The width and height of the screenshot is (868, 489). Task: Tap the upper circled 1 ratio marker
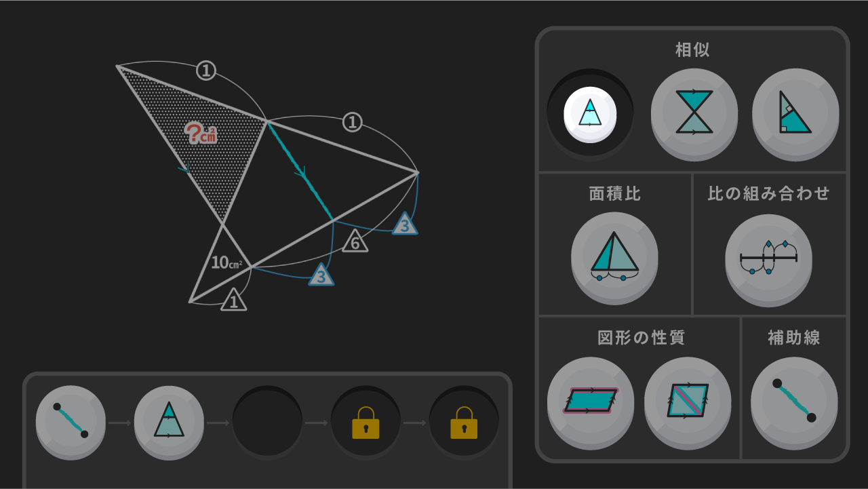click(206, 71)
